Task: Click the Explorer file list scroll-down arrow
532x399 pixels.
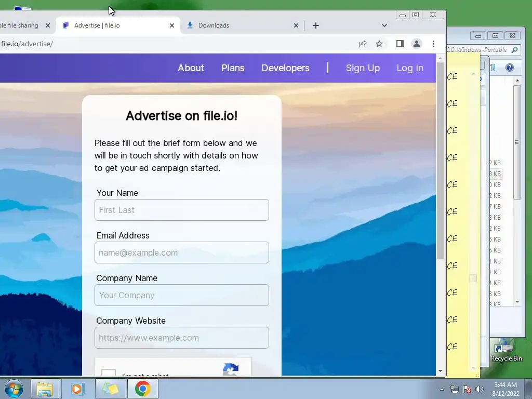Action: pos(517,301)
